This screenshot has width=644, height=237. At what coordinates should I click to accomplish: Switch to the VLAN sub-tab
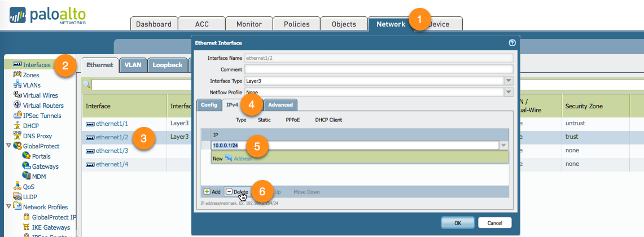tap(133, 65)
